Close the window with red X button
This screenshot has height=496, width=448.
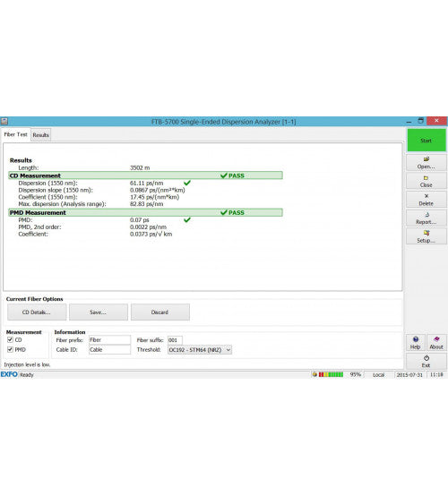click(436, 121)
